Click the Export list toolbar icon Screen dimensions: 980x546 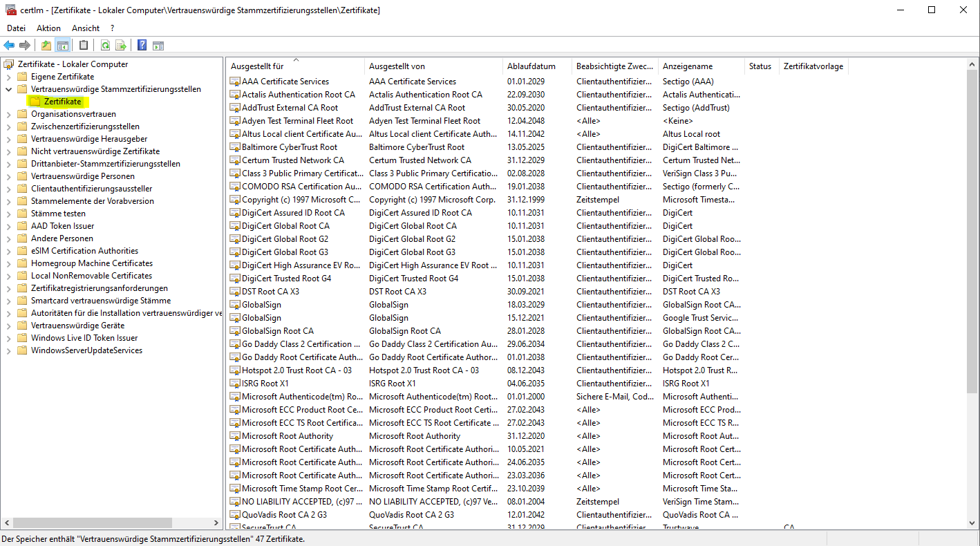121,46
